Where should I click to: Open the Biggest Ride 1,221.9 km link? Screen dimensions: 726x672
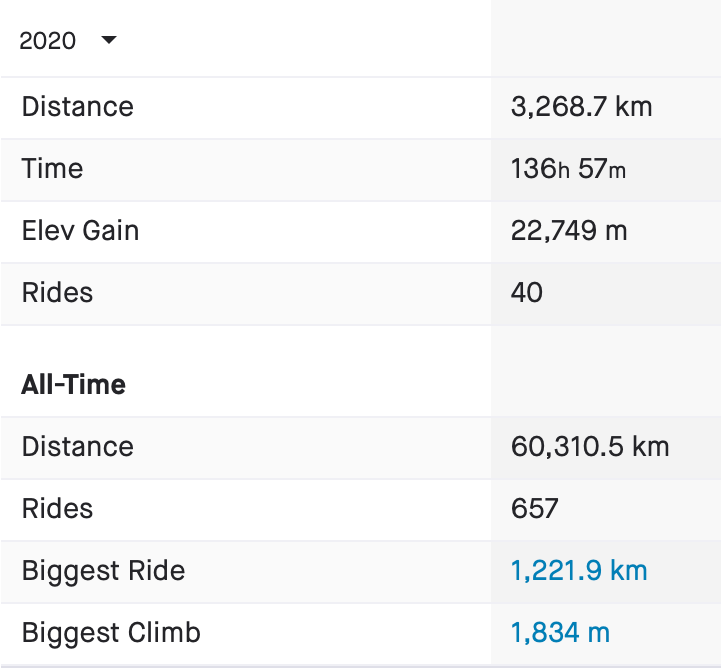tap(579, 571)
